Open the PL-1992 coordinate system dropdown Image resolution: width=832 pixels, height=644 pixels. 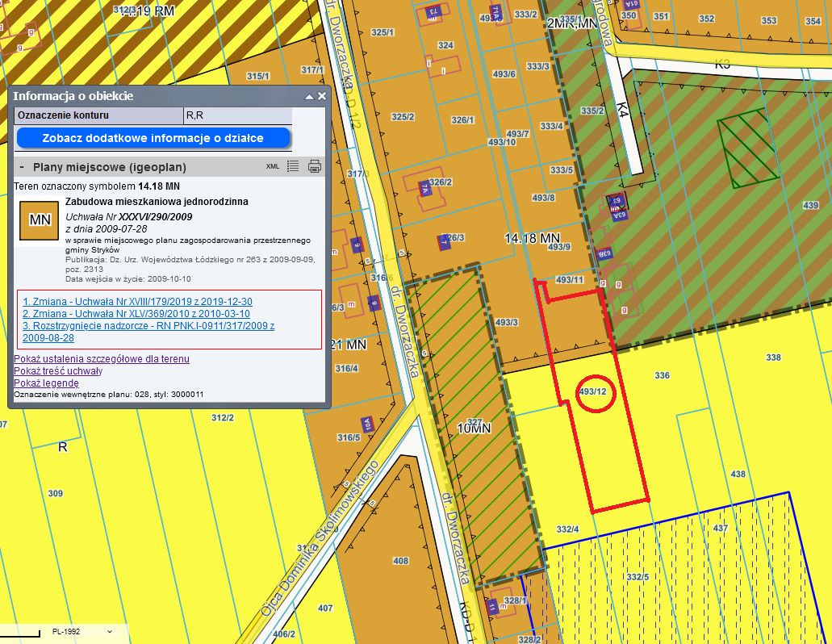click(82, 631)
